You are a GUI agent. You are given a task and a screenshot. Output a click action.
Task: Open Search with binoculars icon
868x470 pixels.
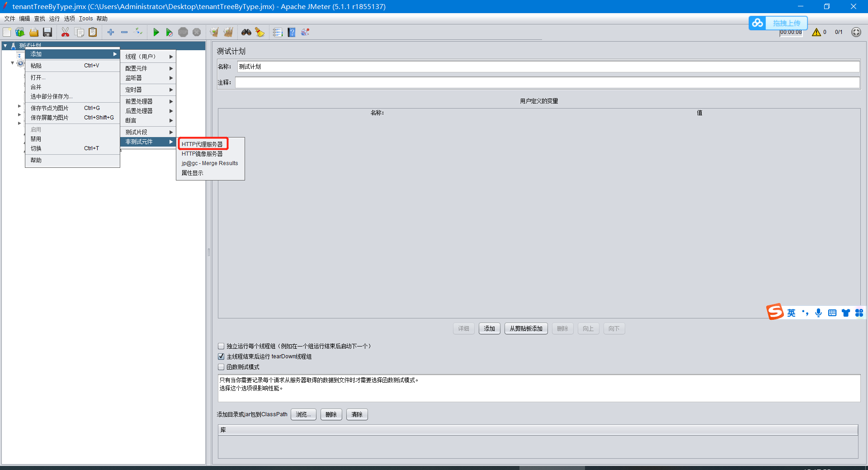click(x=246, y=32)
